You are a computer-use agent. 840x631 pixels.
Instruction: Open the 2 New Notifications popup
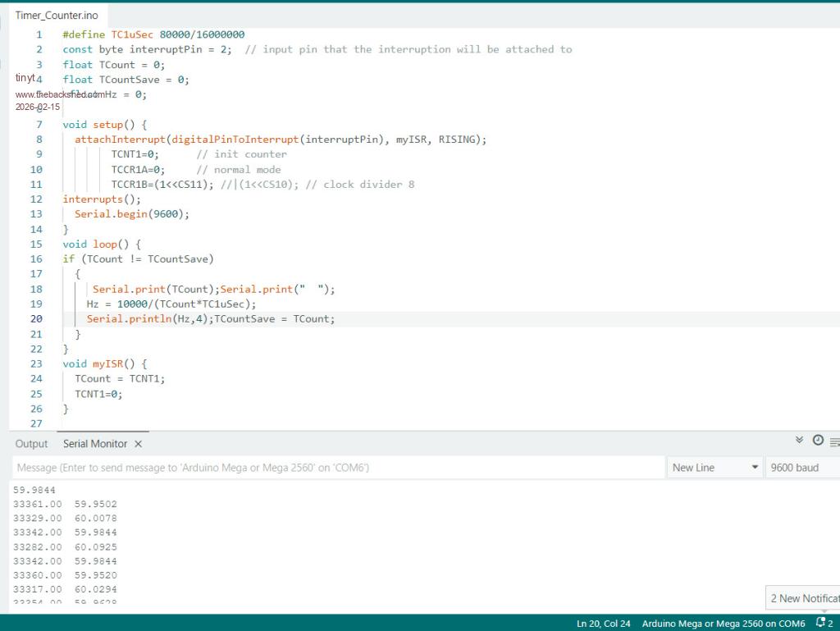coord(804,598)
